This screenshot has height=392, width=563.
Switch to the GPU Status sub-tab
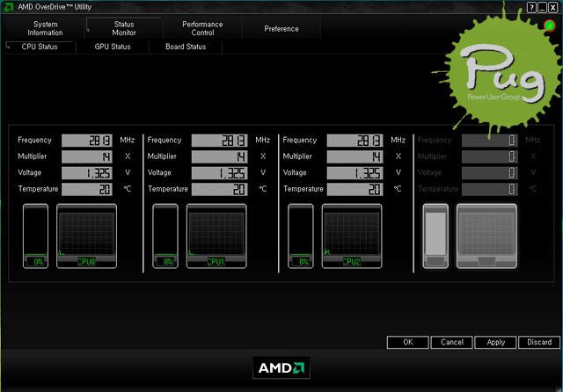point(113,47)
